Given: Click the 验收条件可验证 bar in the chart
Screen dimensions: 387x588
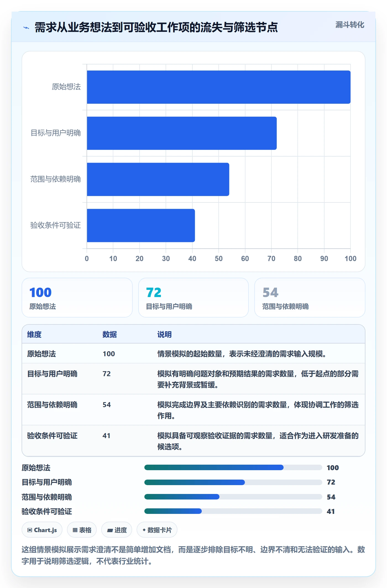Looking at the screenshot, I should [141, 225].
